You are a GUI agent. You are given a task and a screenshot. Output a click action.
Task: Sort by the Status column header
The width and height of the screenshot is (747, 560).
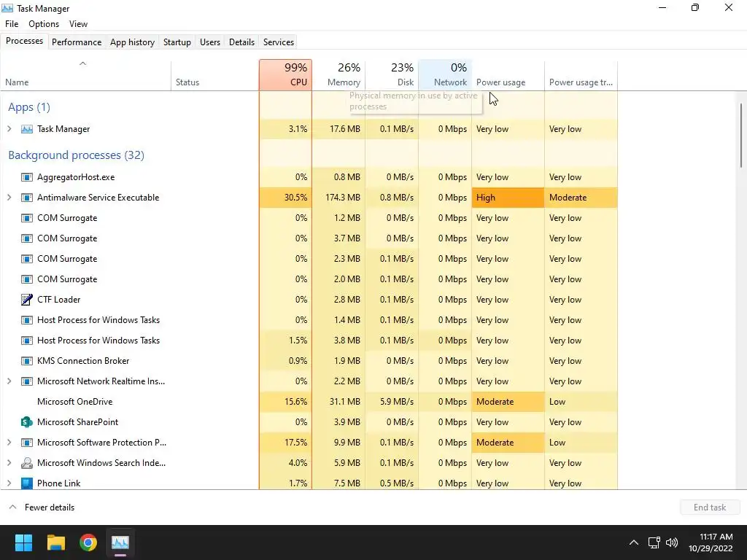point(215,75)
